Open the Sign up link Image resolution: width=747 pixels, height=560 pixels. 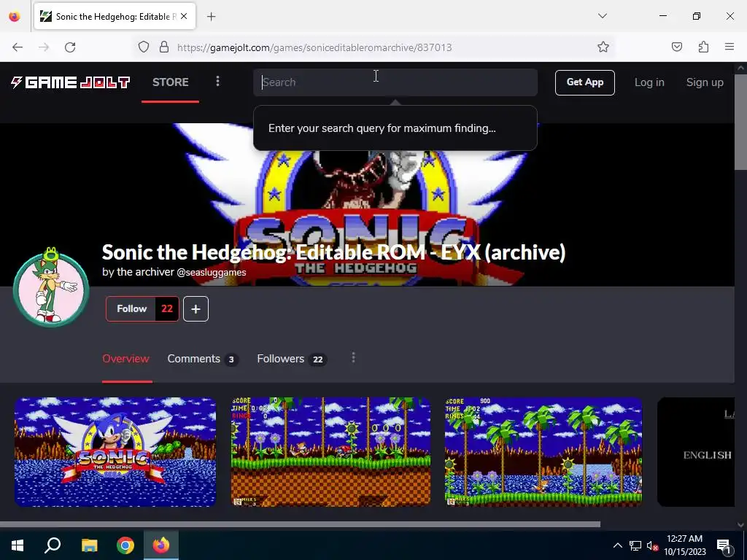coord(705,82)
